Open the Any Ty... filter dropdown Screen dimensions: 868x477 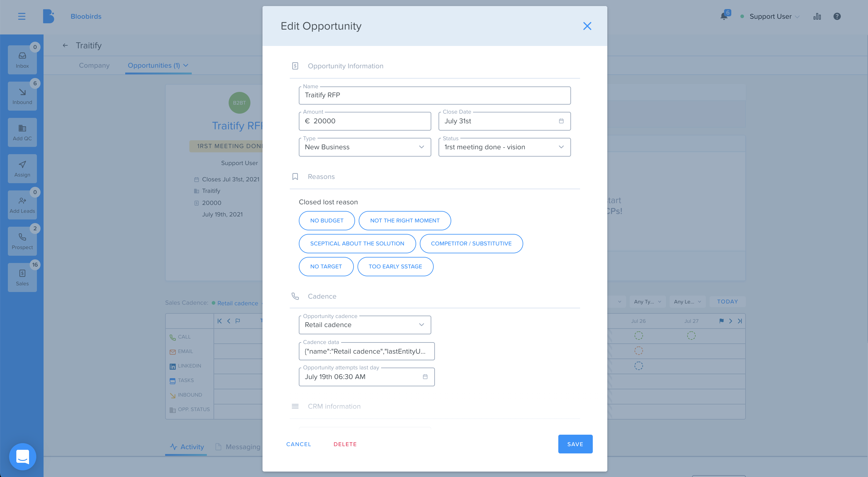click(x=647, y=302)
